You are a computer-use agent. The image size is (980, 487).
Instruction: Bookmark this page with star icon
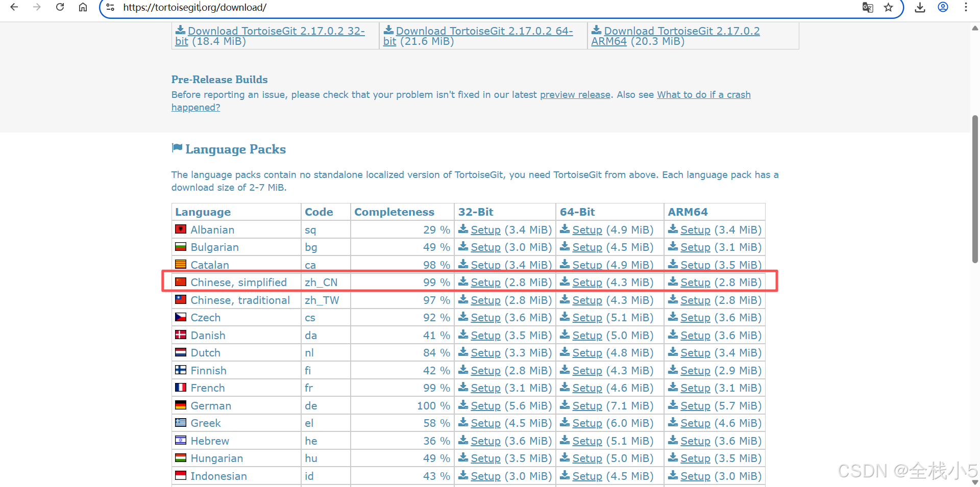coord(889,7)
